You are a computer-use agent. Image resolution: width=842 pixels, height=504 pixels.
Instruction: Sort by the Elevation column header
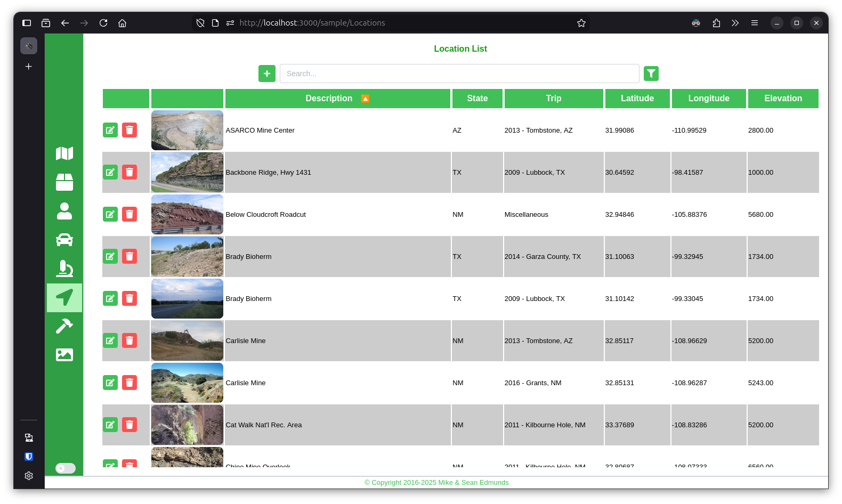point(782,99)
